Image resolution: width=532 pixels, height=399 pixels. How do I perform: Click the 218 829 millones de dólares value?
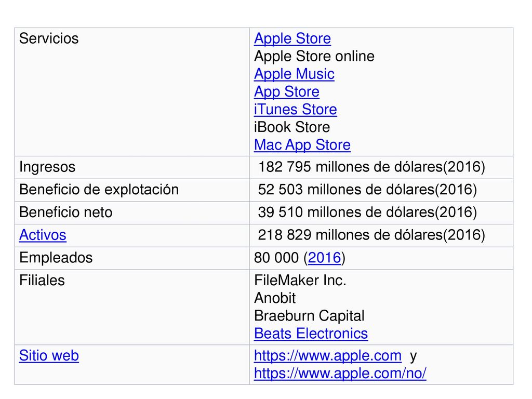[x=371, y=235]
